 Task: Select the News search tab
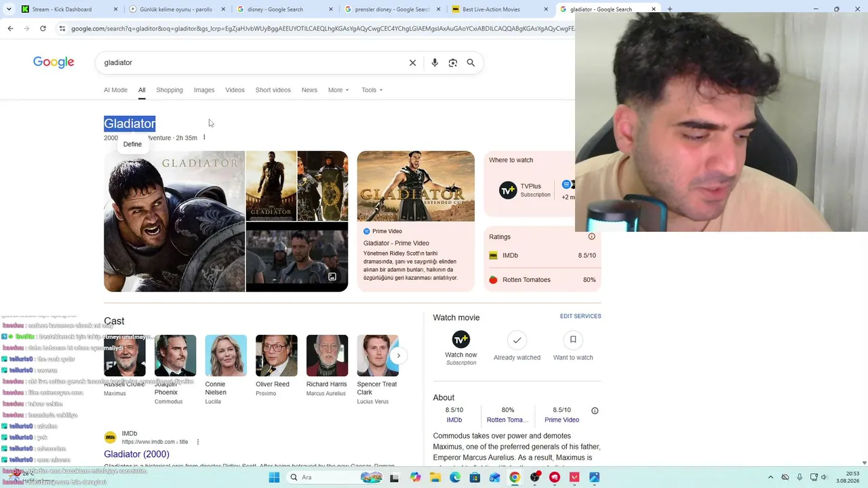point(309,89)
